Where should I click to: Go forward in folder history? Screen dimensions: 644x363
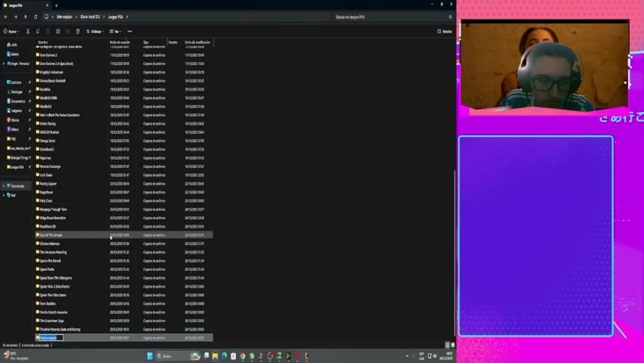pos(16,17)
